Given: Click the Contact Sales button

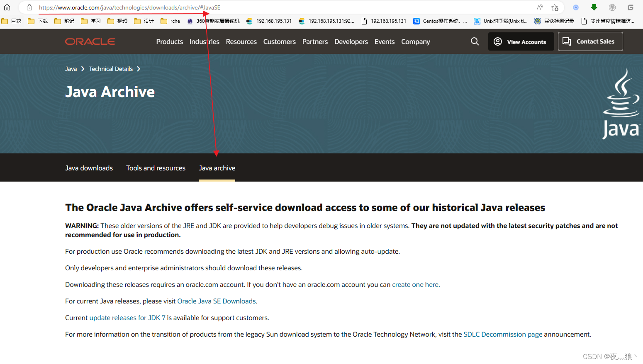Looking at the screenshot, I should pos(590,41).
